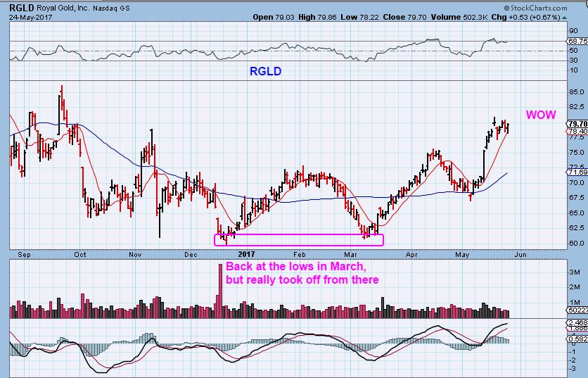The image size is (588, 378).
Task: Click the 'Apr' month label on time axis
Action: 411,255
